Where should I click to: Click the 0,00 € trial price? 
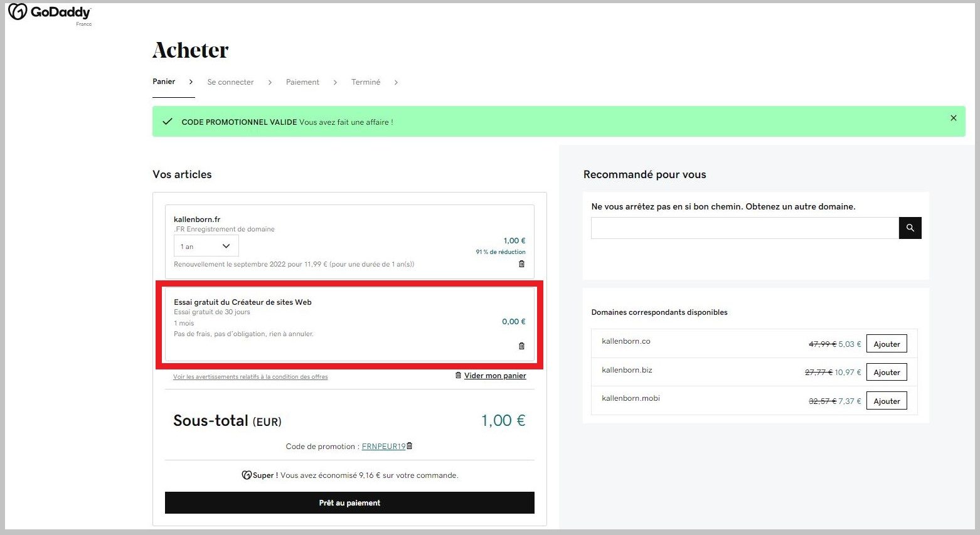tap(513, 322)
